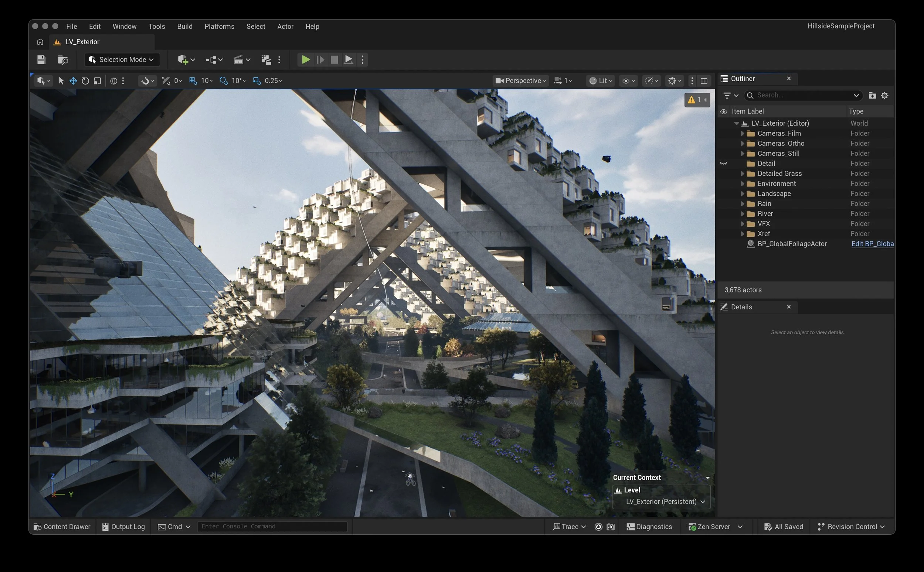This screenshot has height=572, width=924.
Task: Open the Selection Mode dropdown
Action: (x=122, y=60)
